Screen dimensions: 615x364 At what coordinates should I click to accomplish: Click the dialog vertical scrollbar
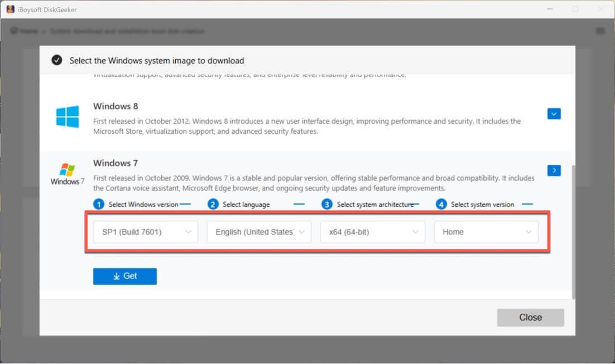coord(573,232)
